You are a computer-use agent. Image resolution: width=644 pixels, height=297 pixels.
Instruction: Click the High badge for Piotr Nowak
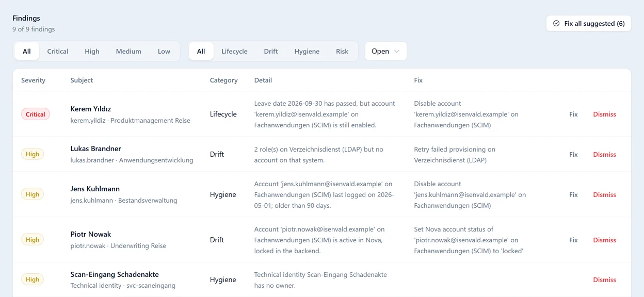pyautogui.click(x=33, y=240)
